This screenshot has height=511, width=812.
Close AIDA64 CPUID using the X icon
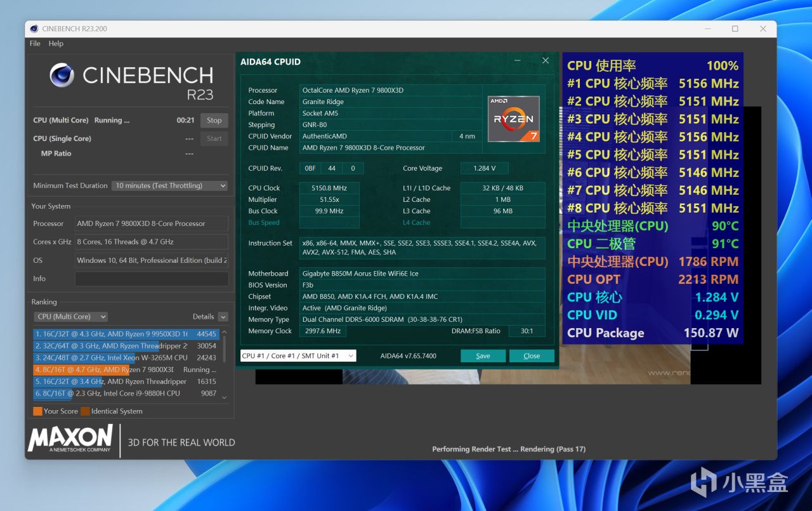coord(546,61)
